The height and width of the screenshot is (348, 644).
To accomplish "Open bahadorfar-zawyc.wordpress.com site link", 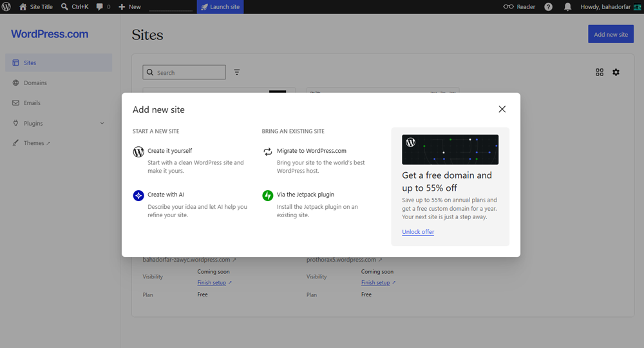I will [x=189, y=260].
